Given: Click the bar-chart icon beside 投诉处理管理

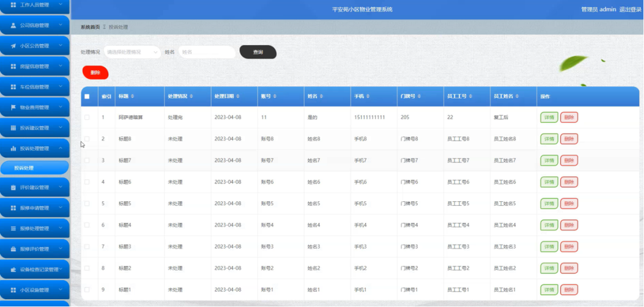Looking at the screenshot, I should (13, 149).
